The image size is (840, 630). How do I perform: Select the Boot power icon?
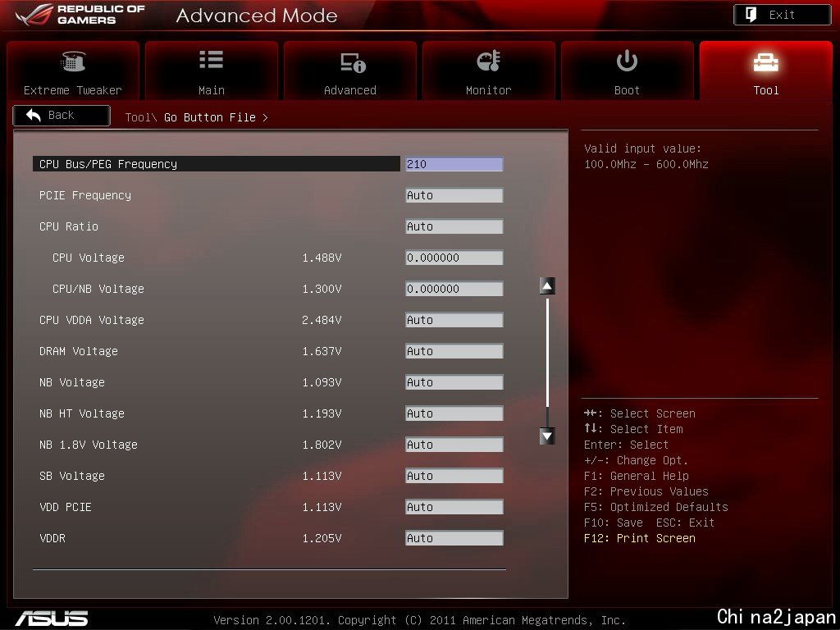(x=627, y=61)
